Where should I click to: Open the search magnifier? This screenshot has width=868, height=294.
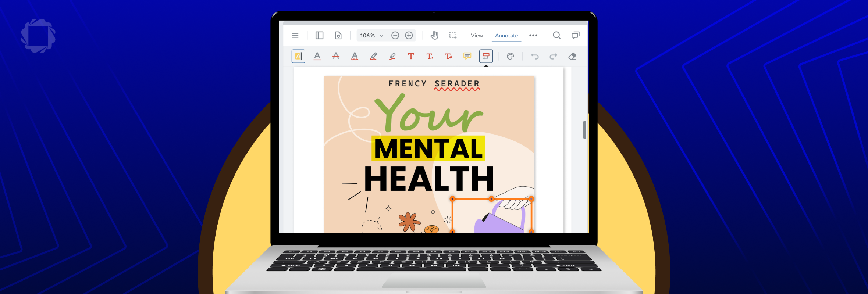pyautogui.click(x=557, y=35)
